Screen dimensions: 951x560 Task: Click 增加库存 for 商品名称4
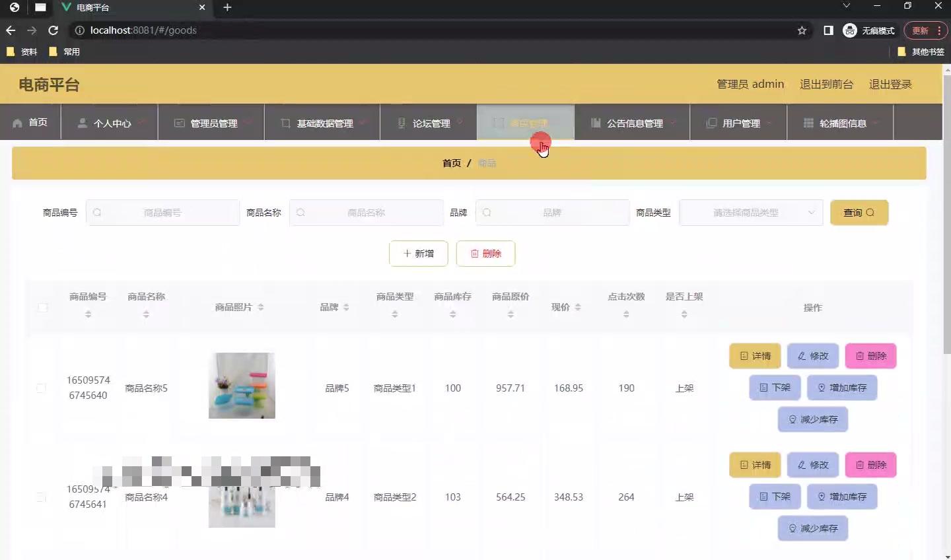pos(842,497)
